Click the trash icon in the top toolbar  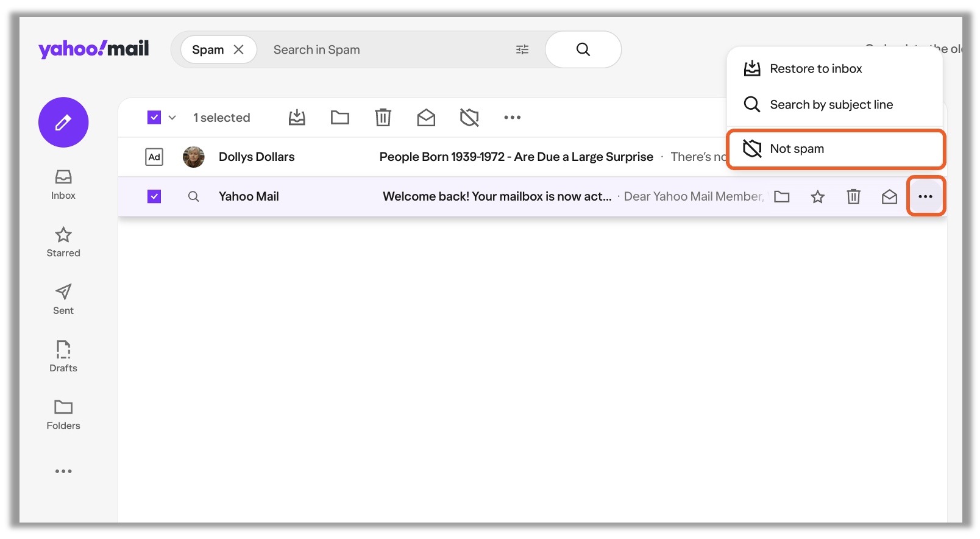click(383, 117)
